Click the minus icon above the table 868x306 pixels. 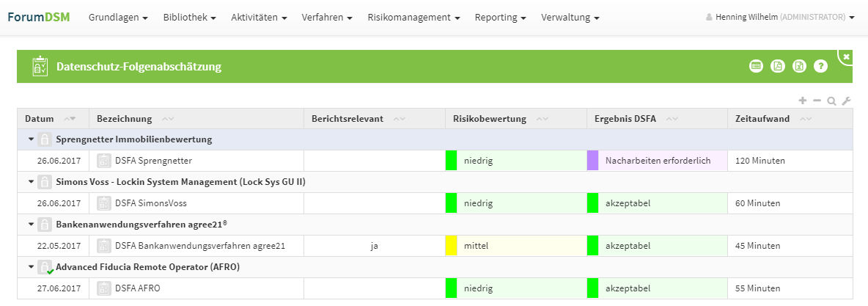coord(817,101)
